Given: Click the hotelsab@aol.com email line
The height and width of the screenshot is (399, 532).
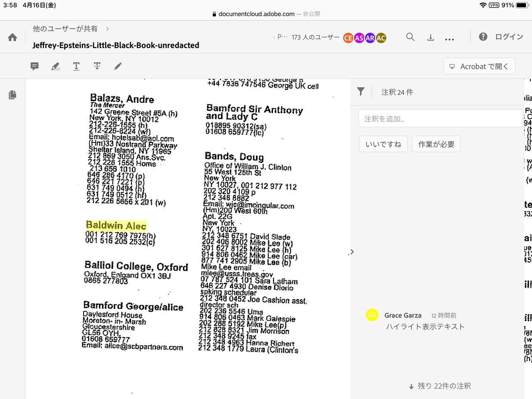Looking at the screenshot, I should [131, 138].
